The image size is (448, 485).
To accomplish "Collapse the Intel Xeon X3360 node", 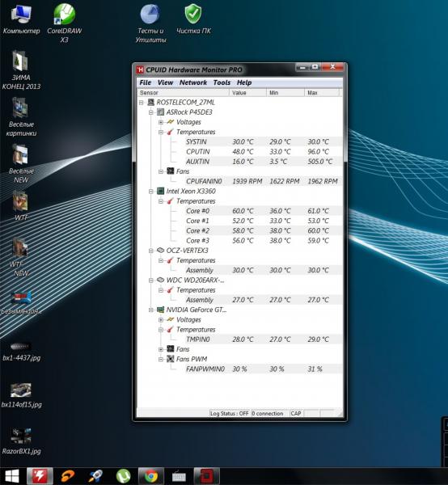I will point(151,191).
